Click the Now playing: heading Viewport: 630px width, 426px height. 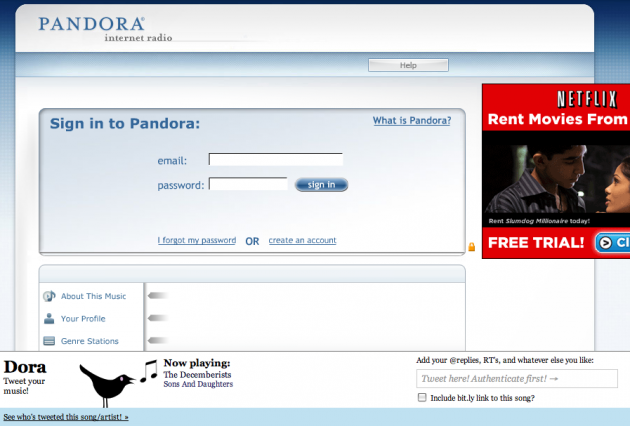point(197,363)
